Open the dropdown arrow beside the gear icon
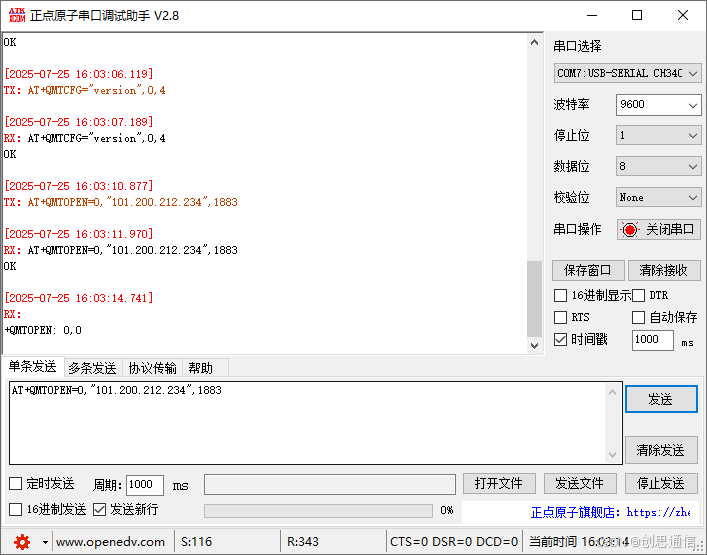Image resolution: width=707 pixels, height=555 pixels. tap(45, 542)
